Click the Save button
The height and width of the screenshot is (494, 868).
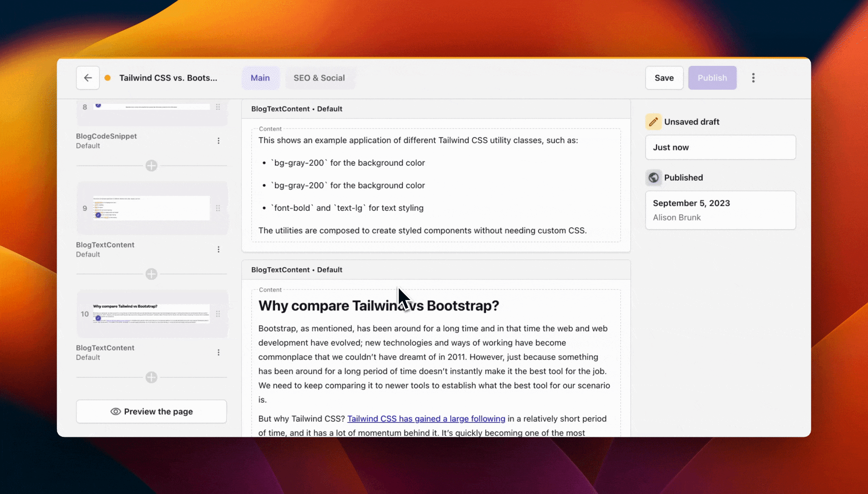pos(664,78)
